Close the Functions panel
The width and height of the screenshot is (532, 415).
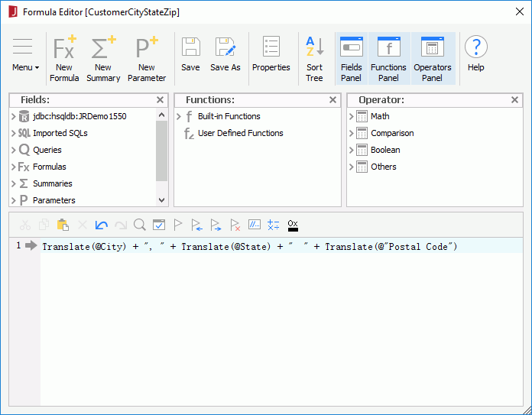point(332,100)
